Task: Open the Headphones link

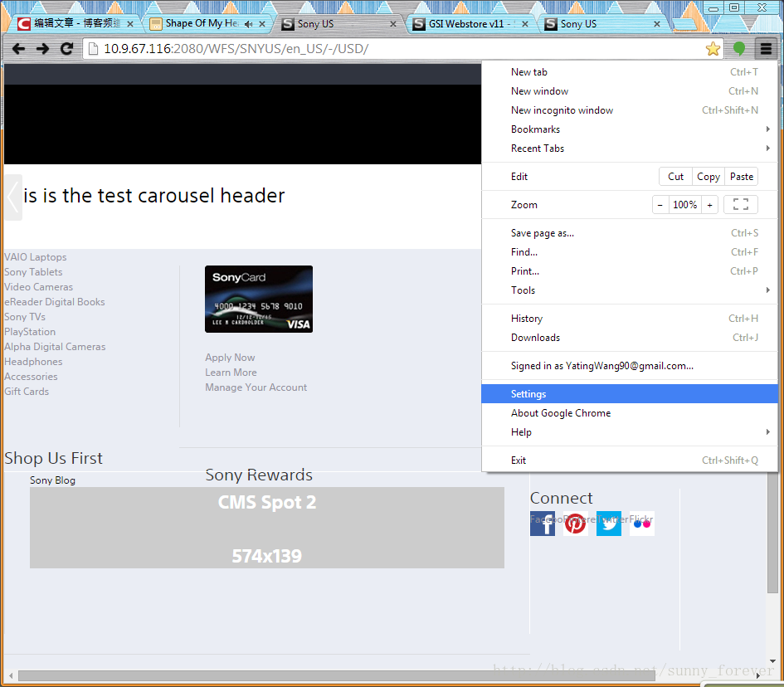Action: 33,362
